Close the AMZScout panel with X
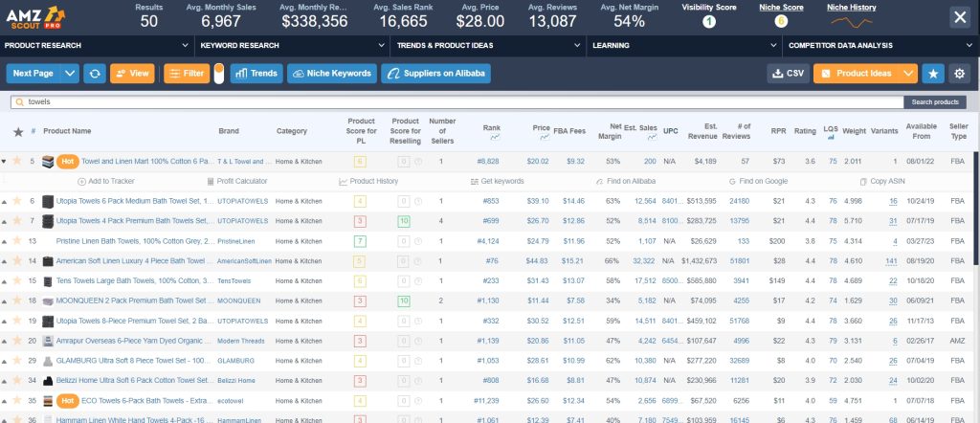980x423 pixels. [959, 16]
